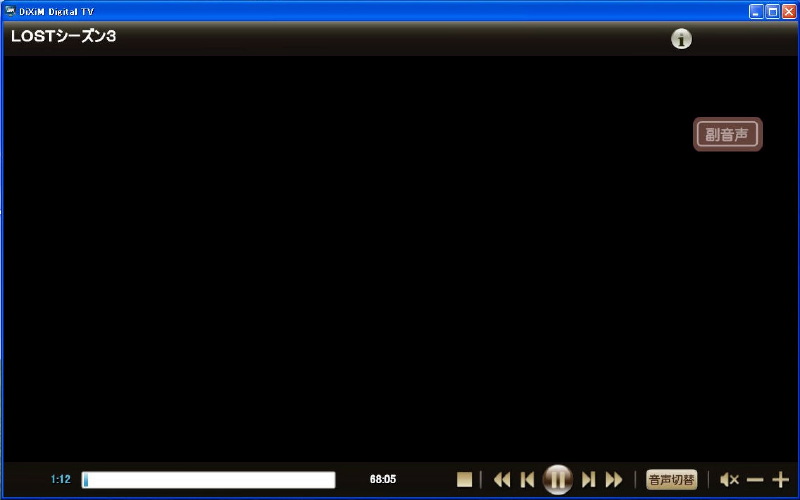Skip to the previous chapter
Viewport: 800px width, 500px height.
pos(527,480)
